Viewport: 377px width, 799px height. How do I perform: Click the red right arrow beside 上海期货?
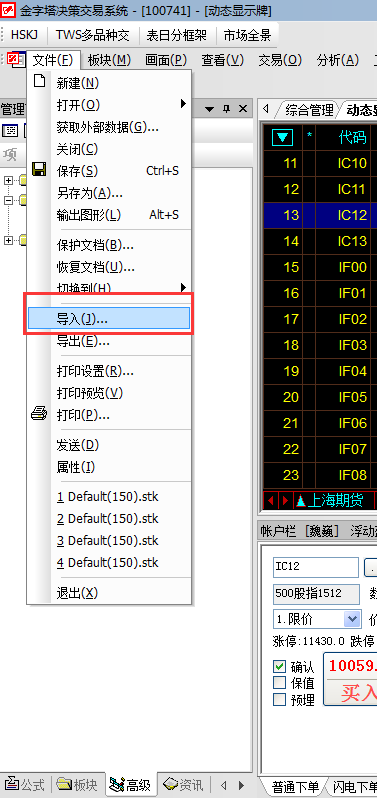click(x=285, y=501)
